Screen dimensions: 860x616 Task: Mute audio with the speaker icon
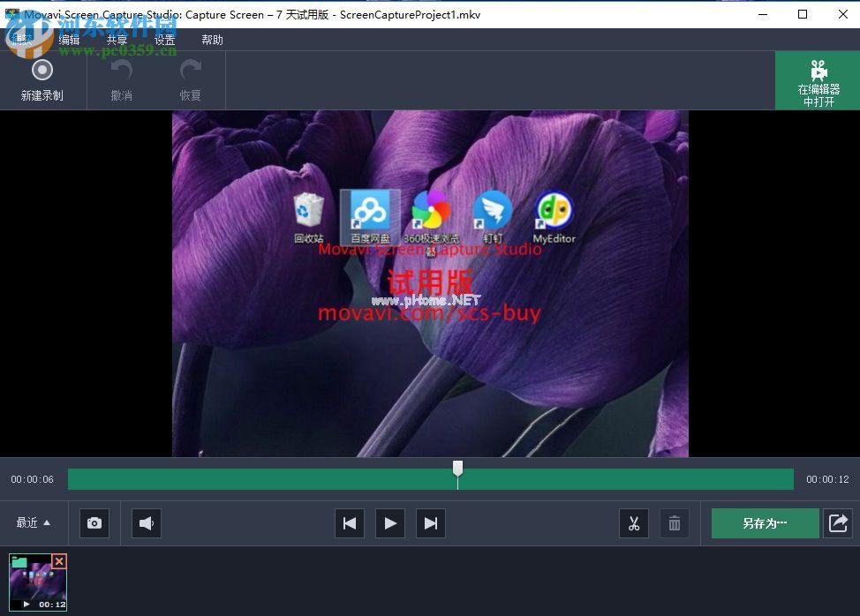(147, 523)
